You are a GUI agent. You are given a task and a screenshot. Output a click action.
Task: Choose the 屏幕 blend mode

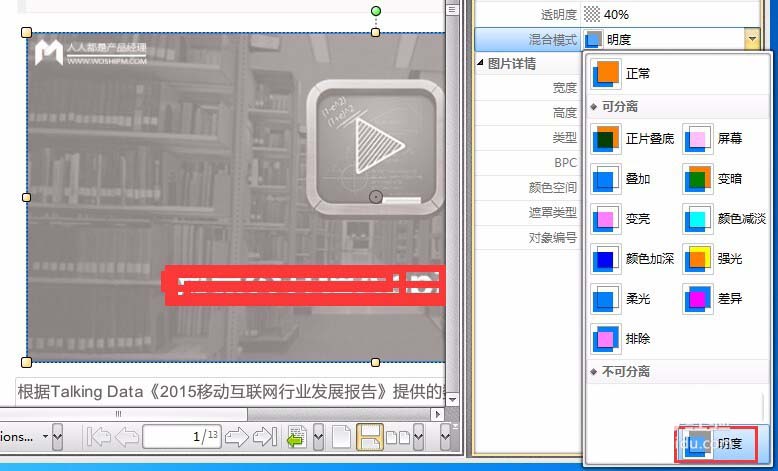712,139
